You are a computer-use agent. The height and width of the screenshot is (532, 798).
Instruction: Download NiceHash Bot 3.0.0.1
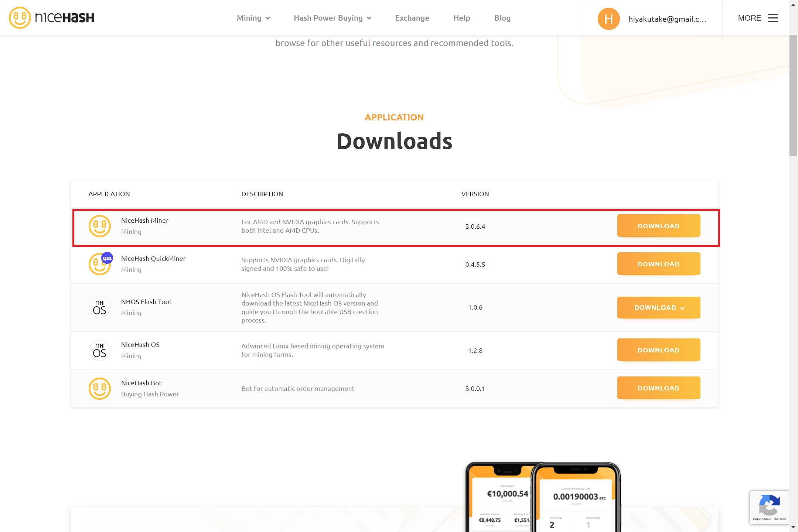coord(659,388)
